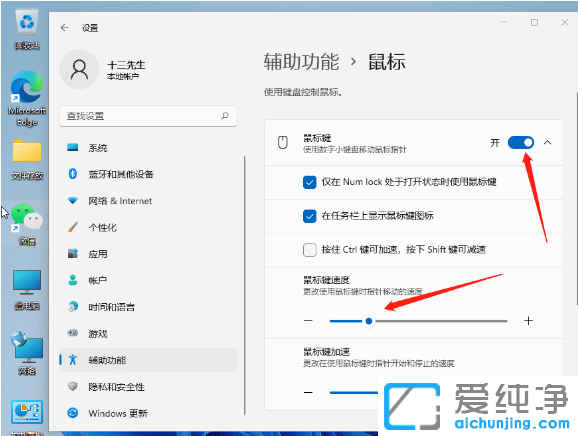Click the Windows 更新 sync icon
Viewport: 578px width, 436px height.
[x=73, y=413]
